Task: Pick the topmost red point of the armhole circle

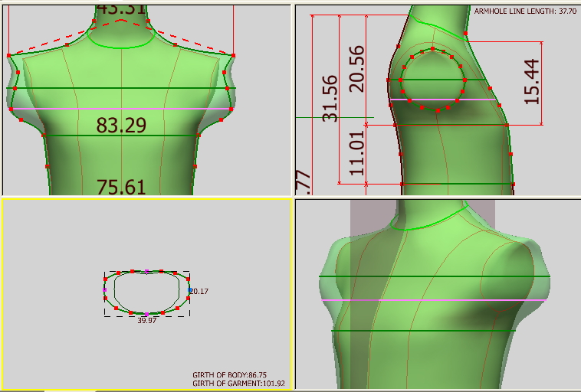Action: coord(432,48)
